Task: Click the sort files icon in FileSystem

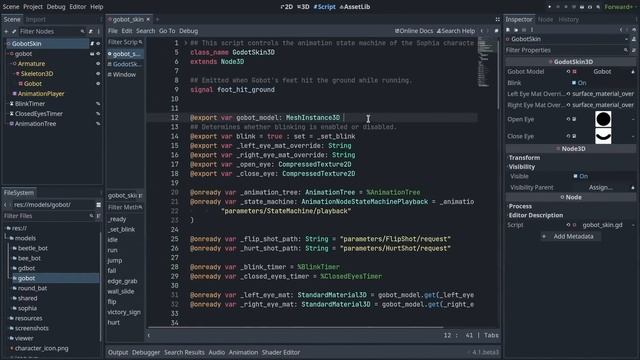Action: tap(98, 216)
